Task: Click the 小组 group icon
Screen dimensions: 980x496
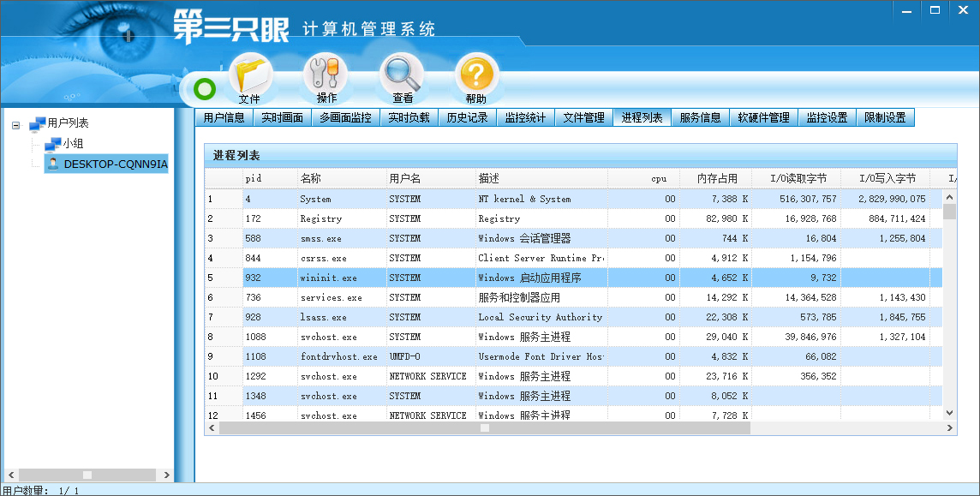Action: [53, 144]
